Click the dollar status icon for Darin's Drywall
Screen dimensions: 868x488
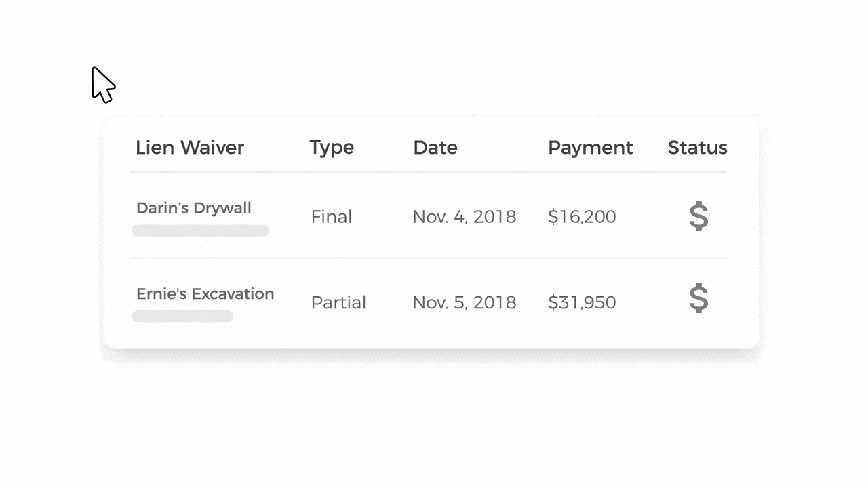698,216
